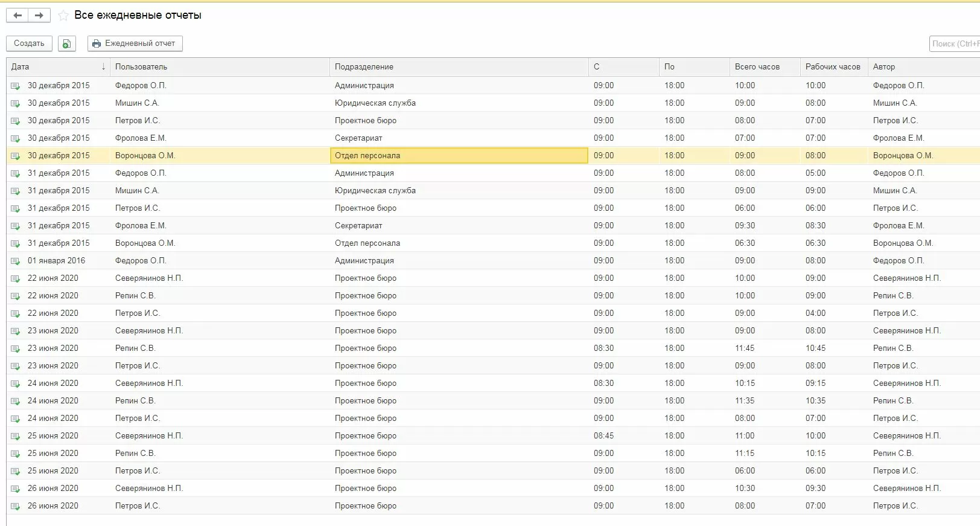Select 'Репин С.В.' user in the 25 июня 2020 row

point(135,454)
